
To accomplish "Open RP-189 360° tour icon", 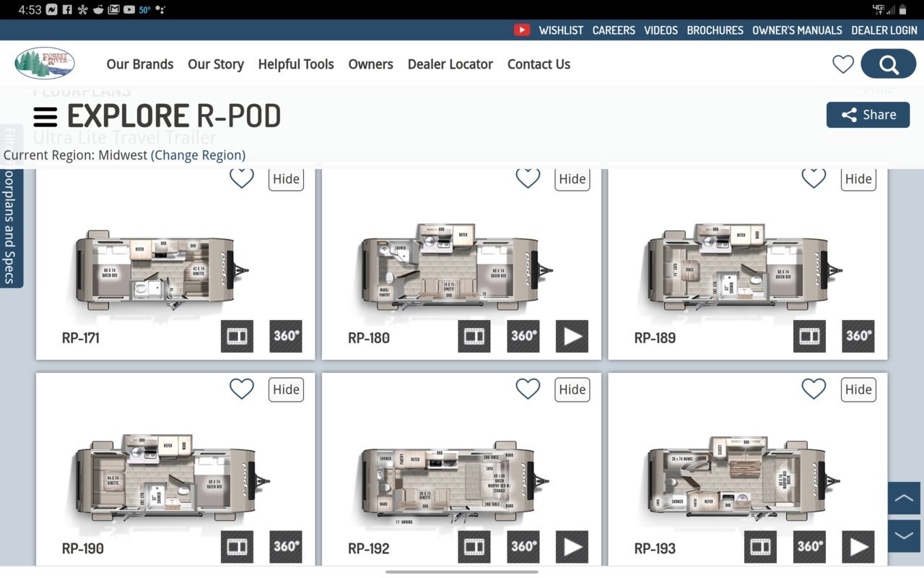I will (x=858, y=336).
